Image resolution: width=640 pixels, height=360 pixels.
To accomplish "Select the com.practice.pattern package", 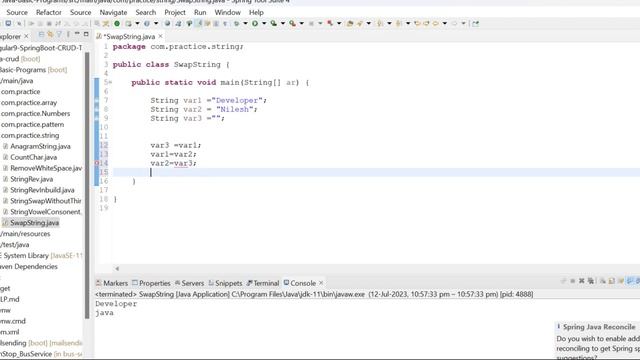I will tap(32, 124).
